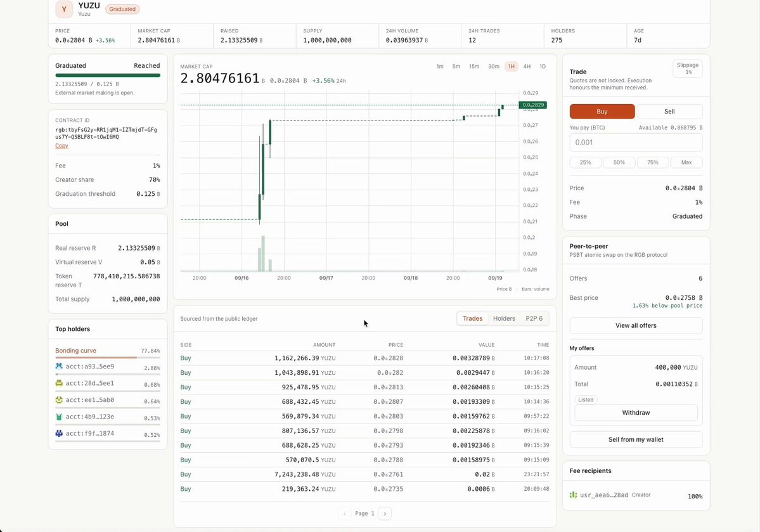Choose 25% of available balance

[x=586, y=162]
